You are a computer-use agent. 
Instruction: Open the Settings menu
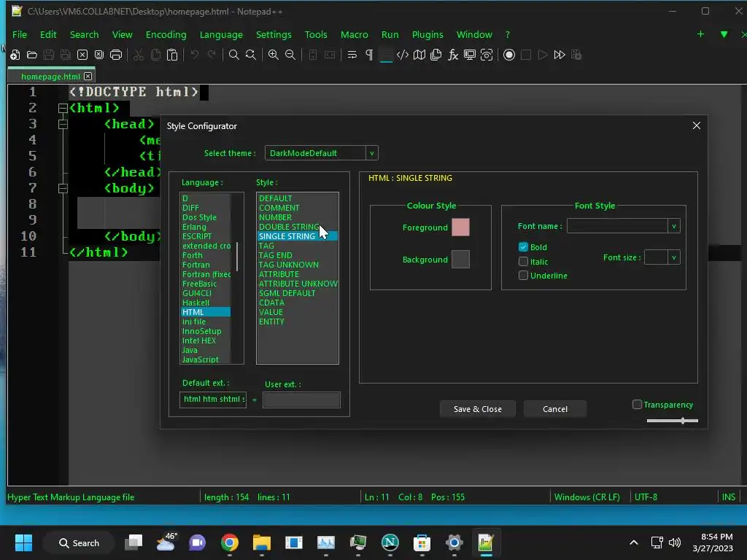pyautogui.click(x=274, y=34)
